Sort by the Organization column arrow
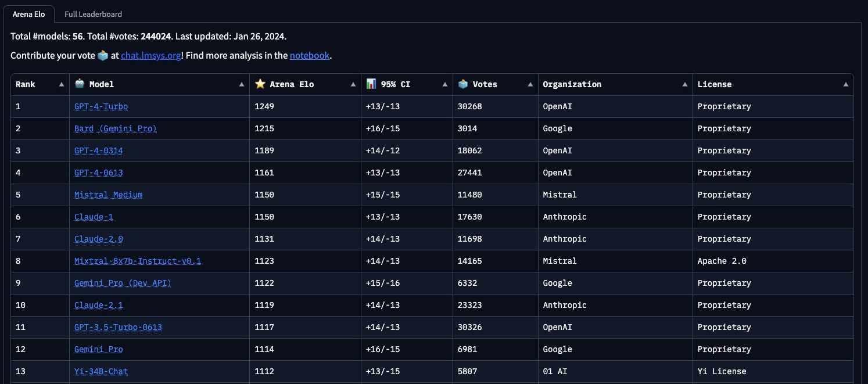The image size is (868, 384). click(x=685, y=84)
